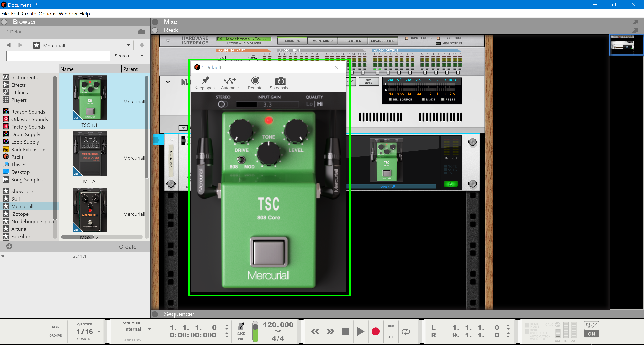Screen dimensions: 644x345
Task: Collapse the Master Section device
Action: [168, 82]
